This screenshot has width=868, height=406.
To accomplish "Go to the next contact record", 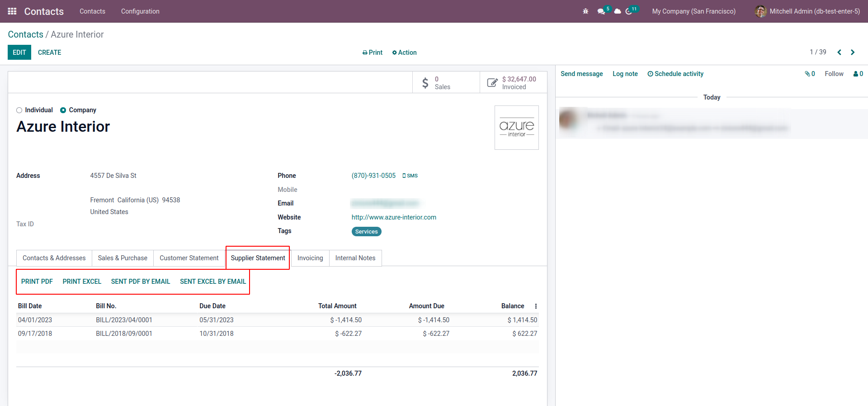I will 853,52.
